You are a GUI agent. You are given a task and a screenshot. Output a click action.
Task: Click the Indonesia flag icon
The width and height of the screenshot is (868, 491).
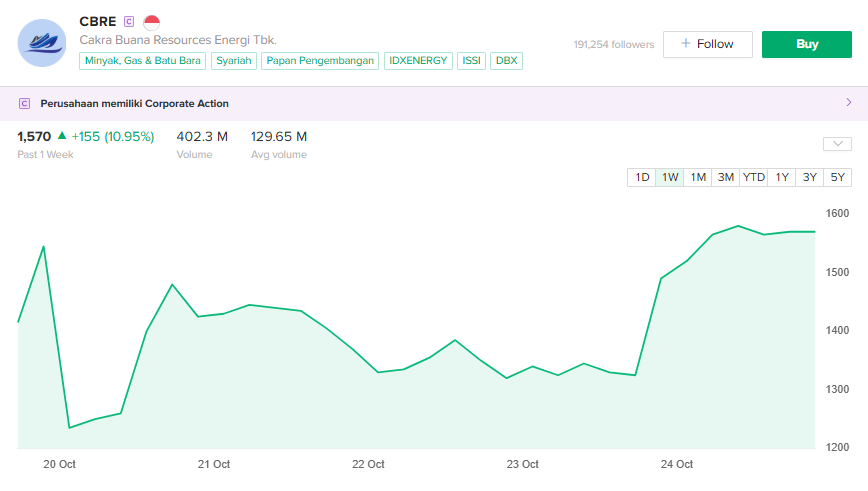[152, 22]
